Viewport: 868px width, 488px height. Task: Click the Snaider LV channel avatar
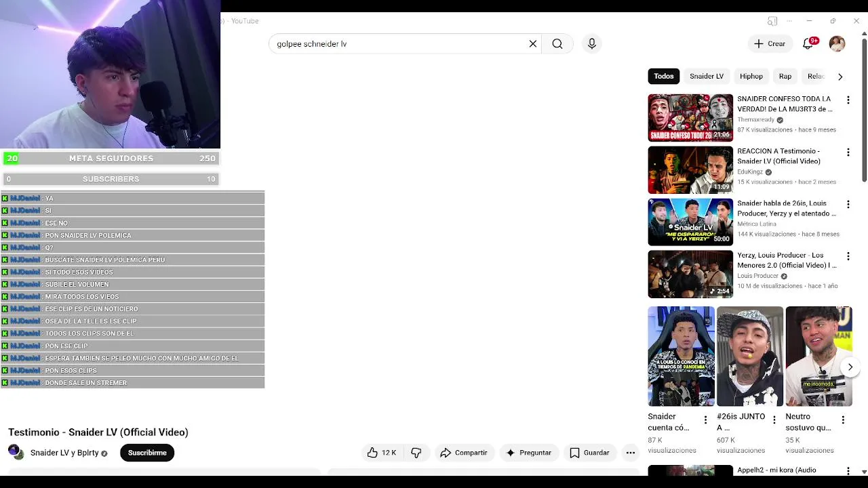pos(16,452)
